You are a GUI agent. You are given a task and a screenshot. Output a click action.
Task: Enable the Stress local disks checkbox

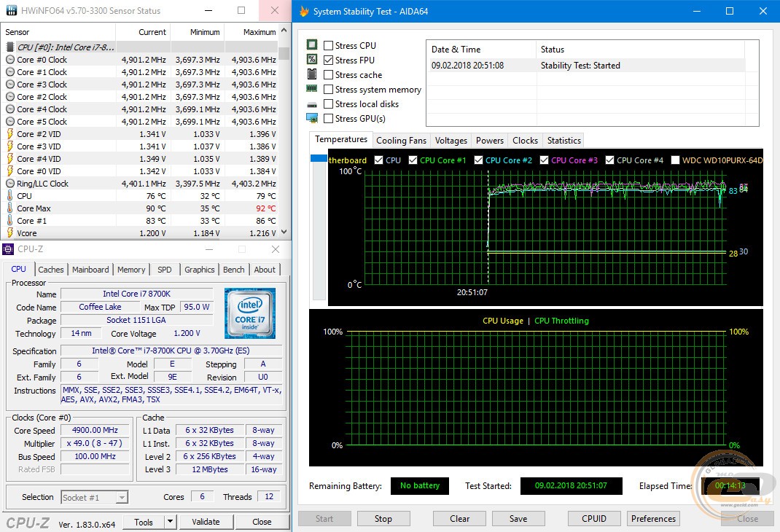(328, 104)
